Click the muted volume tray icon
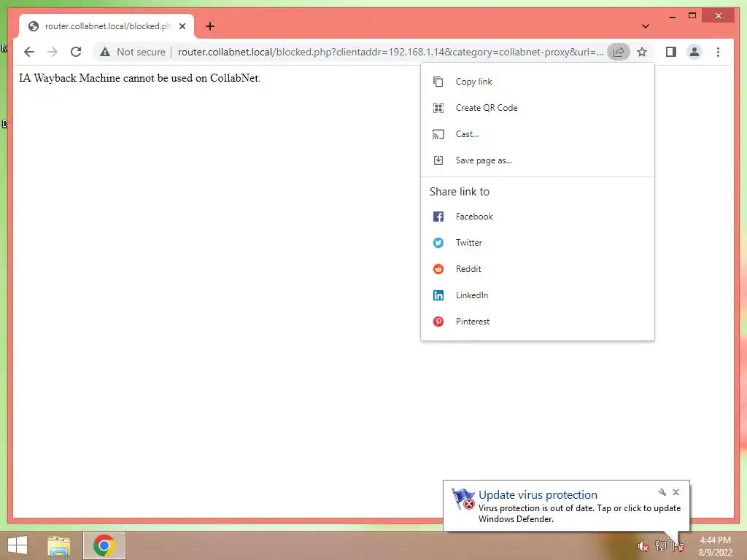The width and height of the screenshot is (747, 560). [x=643, y=546]
